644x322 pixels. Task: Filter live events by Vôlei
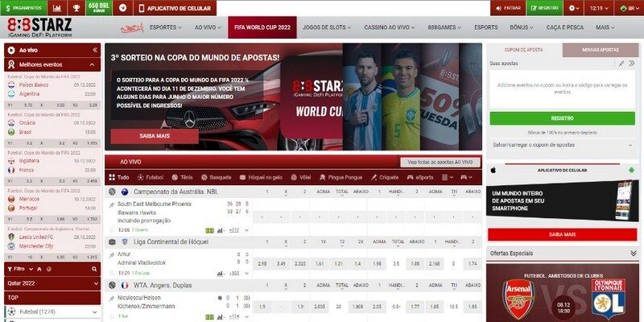[300, 177]
